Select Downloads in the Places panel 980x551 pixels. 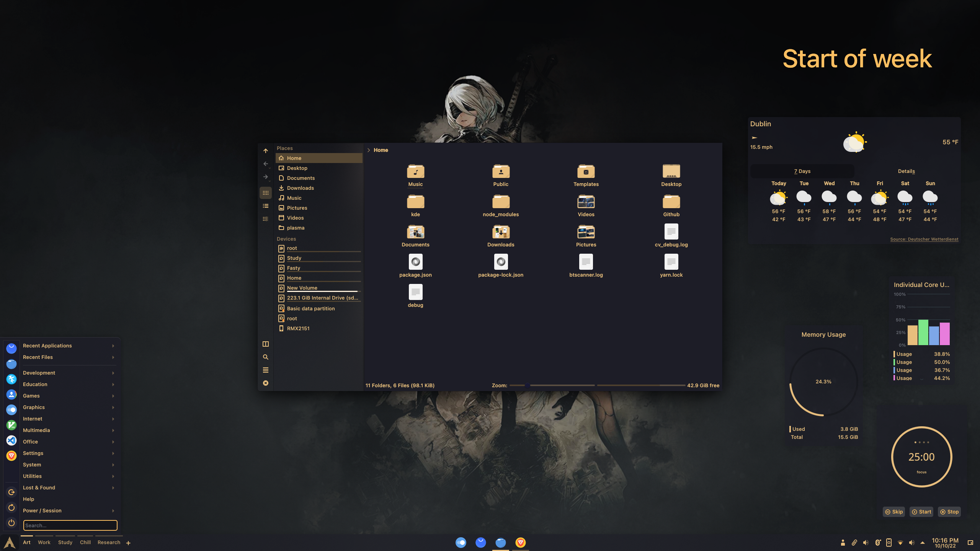tap(319, 188)
